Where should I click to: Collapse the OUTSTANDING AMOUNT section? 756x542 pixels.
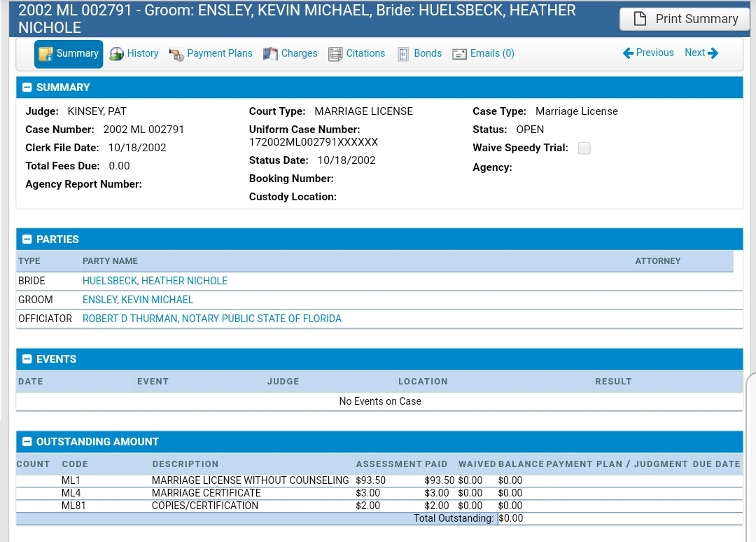pyautogui.click(x=27, y=441)
